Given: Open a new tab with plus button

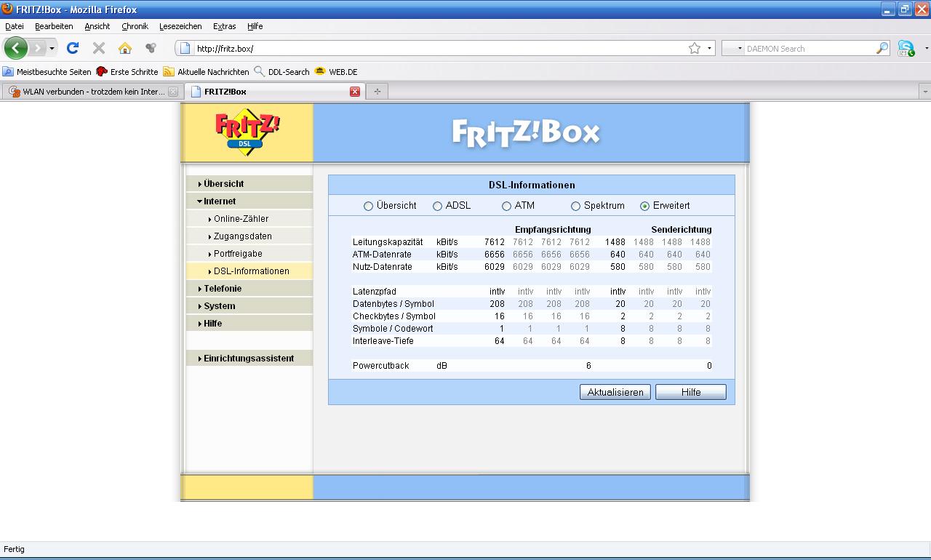Looking at the screenshot, I should 377,92.
